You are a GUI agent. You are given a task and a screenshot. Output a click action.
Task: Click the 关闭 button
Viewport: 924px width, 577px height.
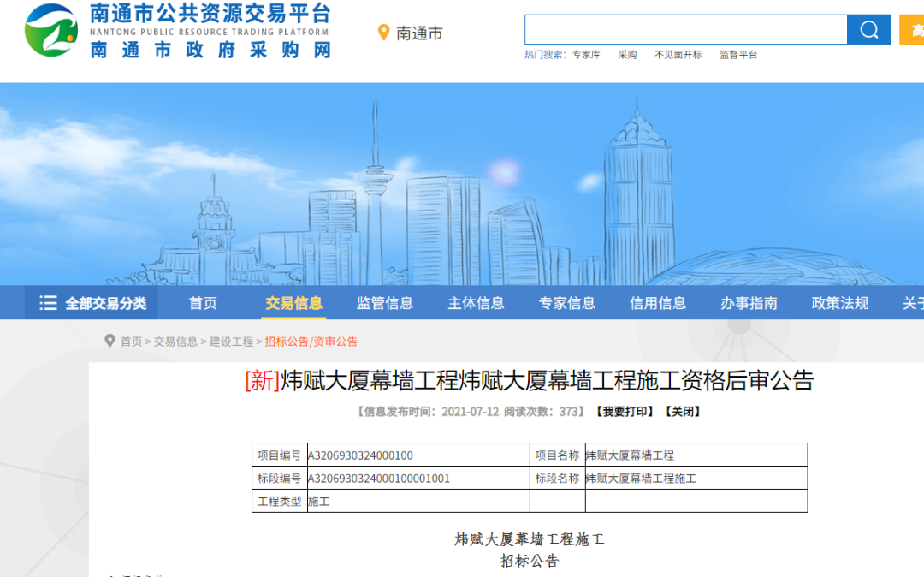tap(683, 411)
